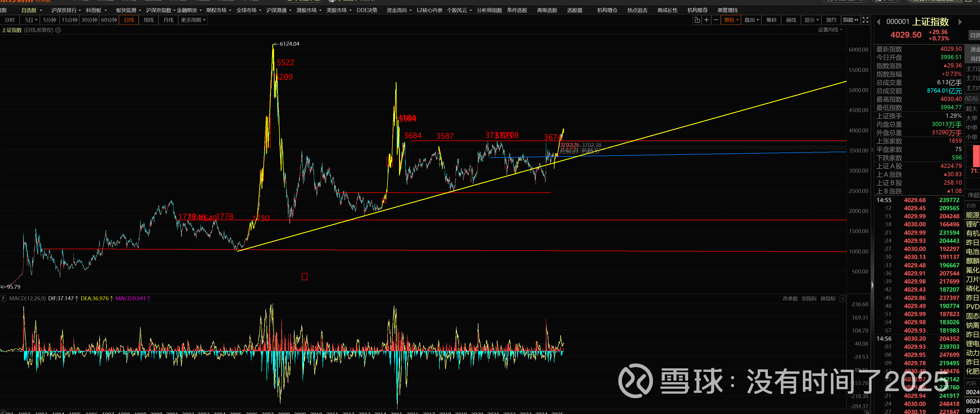This screenshot has height=414, width=980.
Task: Zoom in chart with plus icon
Action: tap(706, 20)
